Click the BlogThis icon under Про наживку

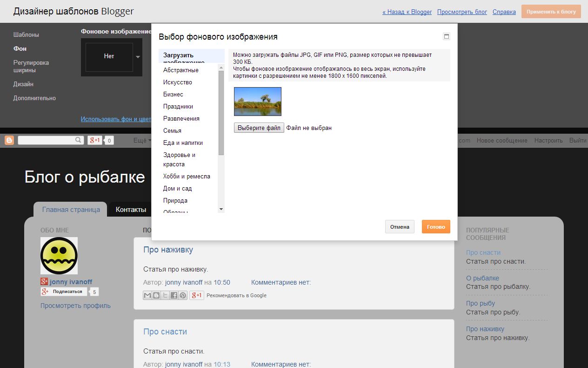(156, 295)
